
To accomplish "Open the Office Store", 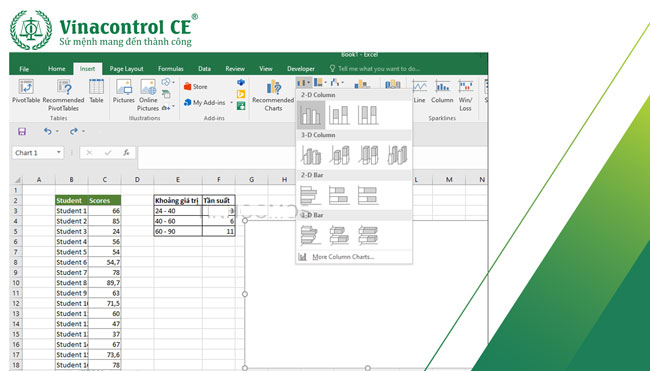I will click(x=195, y=87).
